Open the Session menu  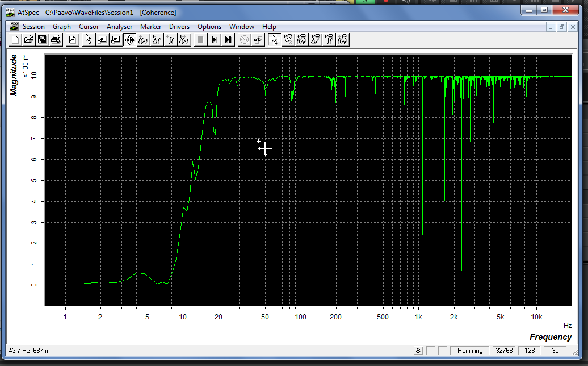(33, 27)
